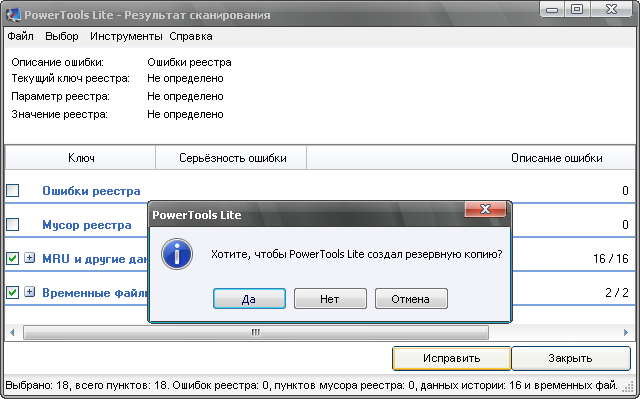Click the Закрыть button

[x=571, y=358]
